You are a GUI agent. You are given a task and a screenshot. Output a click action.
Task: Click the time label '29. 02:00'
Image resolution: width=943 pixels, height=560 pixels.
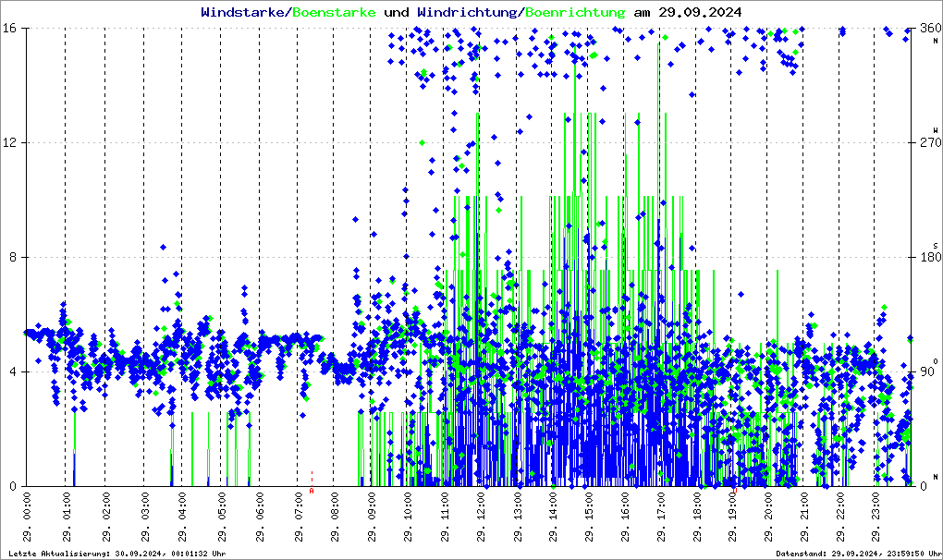coord(105,517)
